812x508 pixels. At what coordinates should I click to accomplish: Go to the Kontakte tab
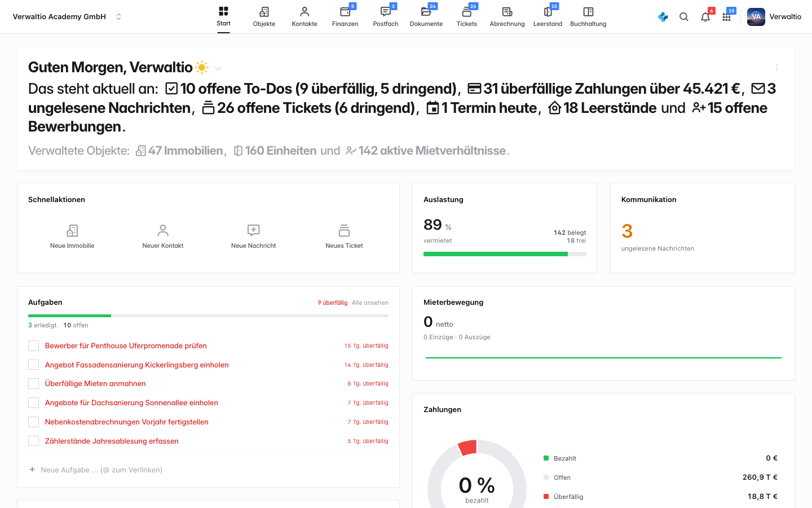click(x=304, y=17)
